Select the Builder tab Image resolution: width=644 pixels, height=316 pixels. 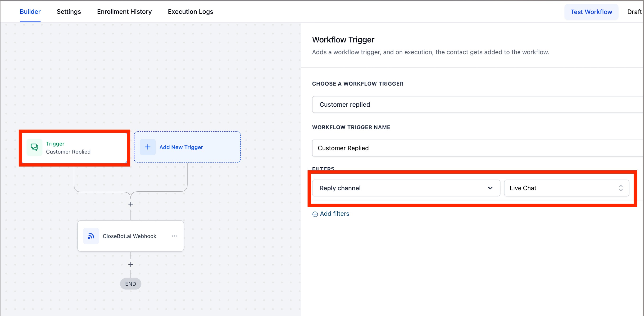[30, 12]
